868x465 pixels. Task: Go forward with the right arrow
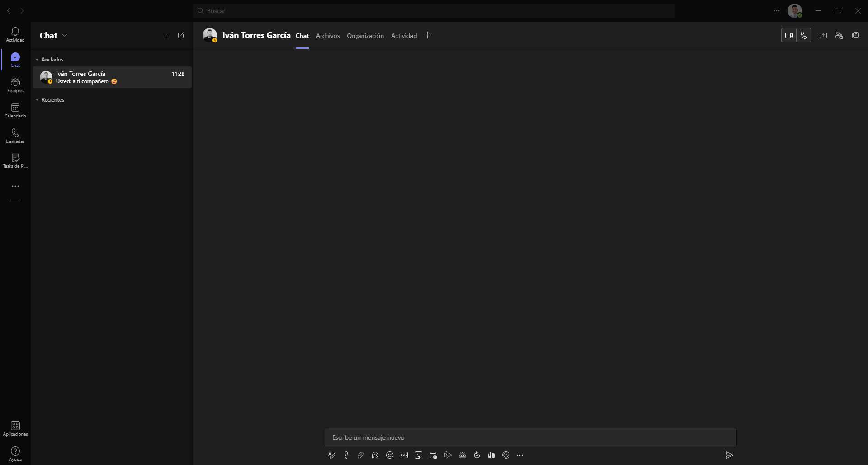pyautogui.click(x=22, y=11)
